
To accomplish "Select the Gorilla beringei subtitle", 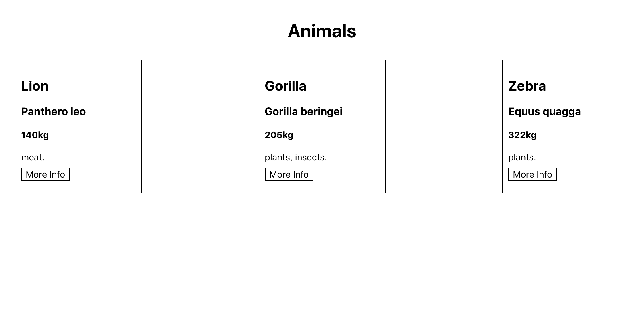I will click(303, 111).
